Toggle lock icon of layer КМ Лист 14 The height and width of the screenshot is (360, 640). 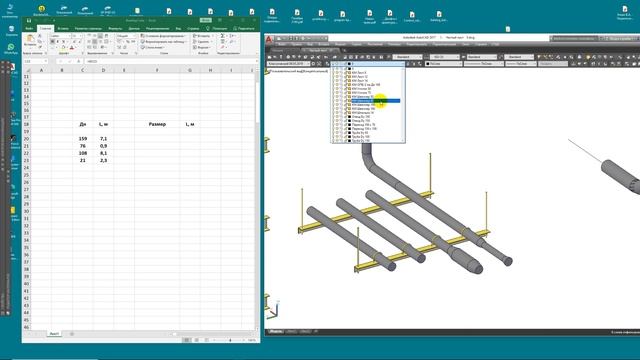345,81
